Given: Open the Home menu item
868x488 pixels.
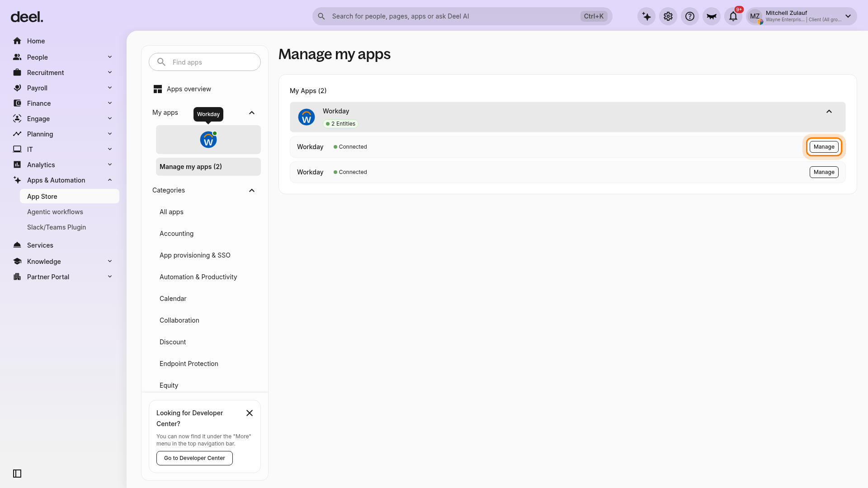Looking at the screenshot, I should click(36, 41).
